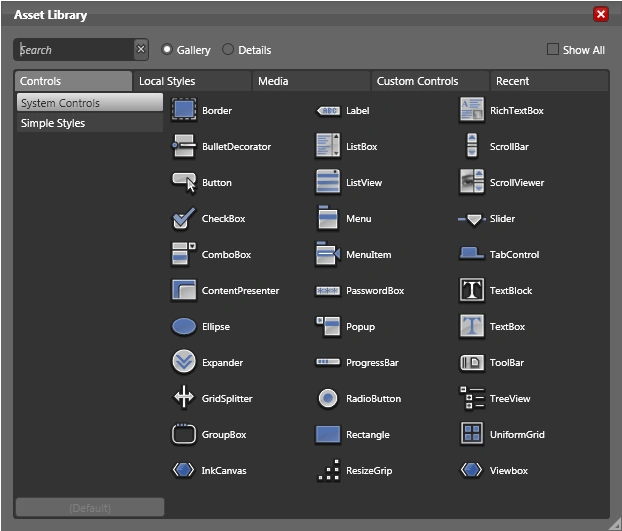Choose the ListBox control icon
This screenshot has height=531, width=622.
[x=328, y=146]
